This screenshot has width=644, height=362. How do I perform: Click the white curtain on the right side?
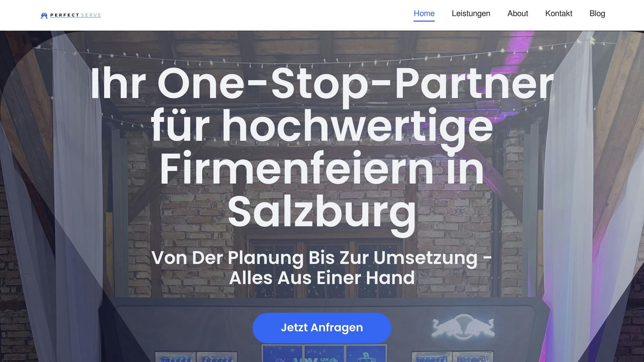569,189
